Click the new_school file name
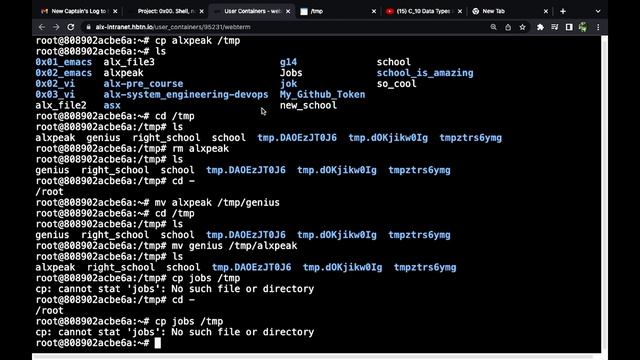This screenshot has height=360, width=640. point(308,105)
